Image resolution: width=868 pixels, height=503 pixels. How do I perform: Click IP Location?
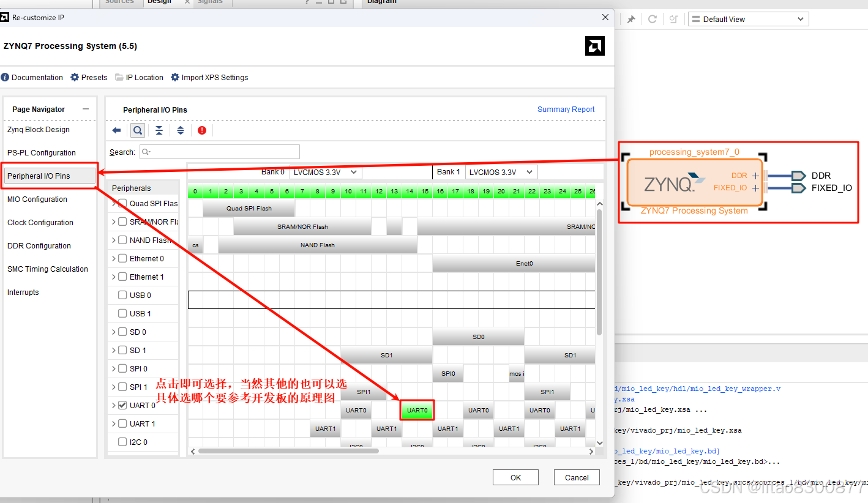[x=139, y=78]
